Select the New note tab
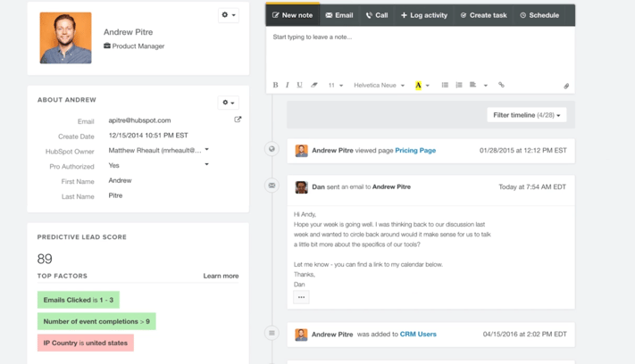 click(x=292, y=15)
